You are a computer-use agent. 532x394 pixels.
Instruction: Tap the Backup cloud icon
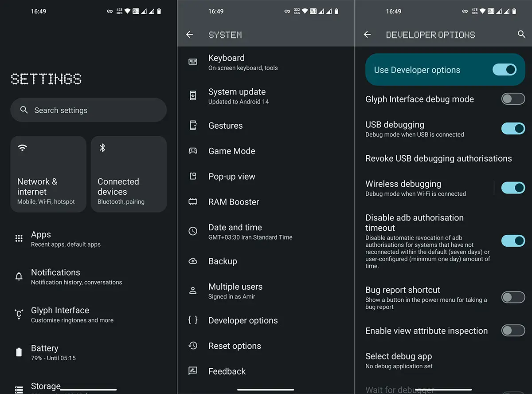pyautogui.click(x=193, y=261)
